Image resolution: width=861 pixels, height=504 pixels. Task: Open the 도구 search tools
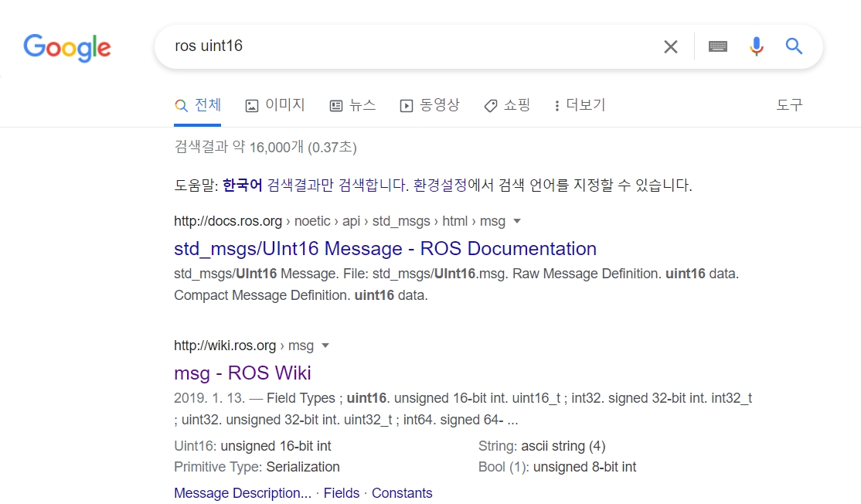[x=789, y=105]
